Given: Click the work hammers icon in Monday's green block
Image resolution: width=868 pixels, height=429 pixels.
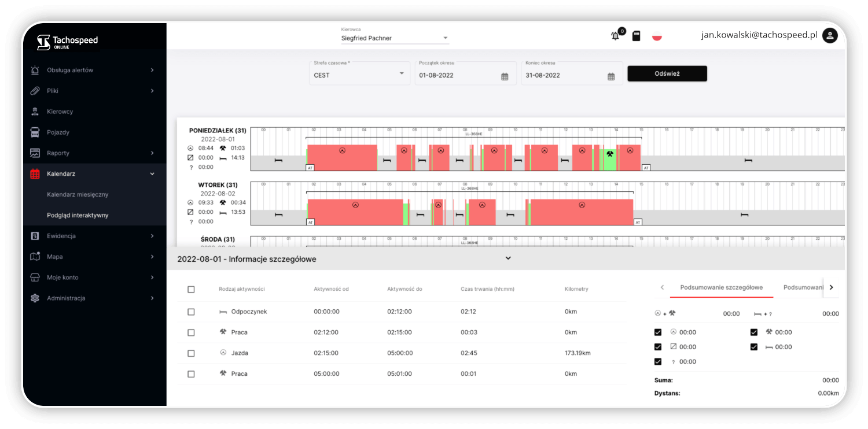Looking at the screenshot, I should click(x=610, y=154).
